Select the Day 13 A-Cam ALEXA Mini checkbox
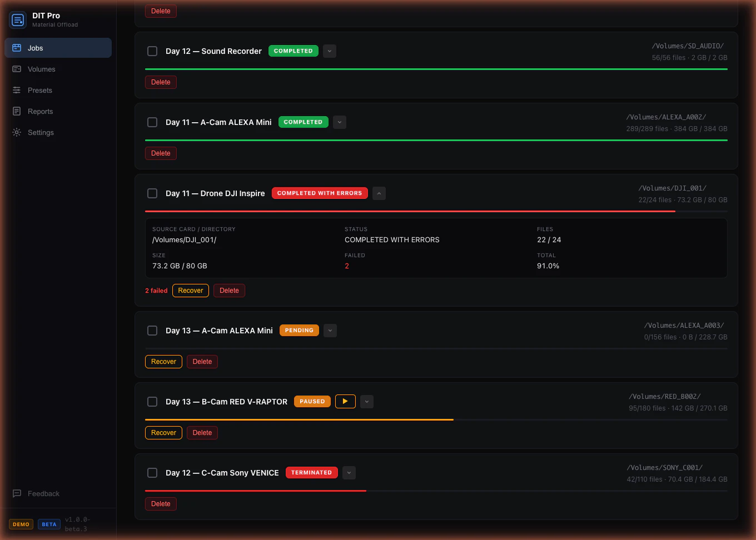 (152, 331)
